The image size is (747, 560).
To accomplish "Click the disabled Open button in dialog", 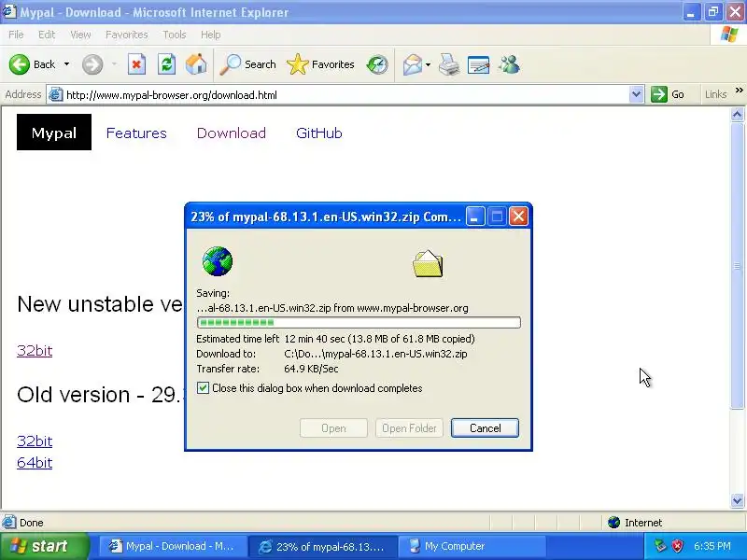I will tap(333, 427).
